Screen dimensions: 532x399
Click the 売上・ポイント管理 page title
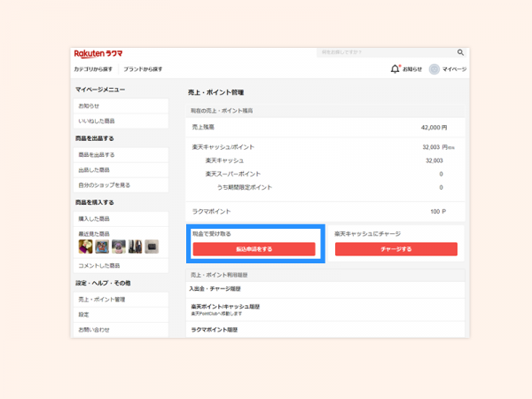tap(215, 92)
